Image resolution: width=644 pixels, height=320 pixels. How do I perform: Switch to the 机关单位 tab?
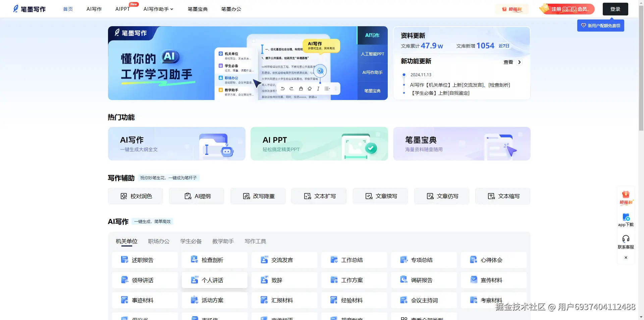tap(126, 241)
